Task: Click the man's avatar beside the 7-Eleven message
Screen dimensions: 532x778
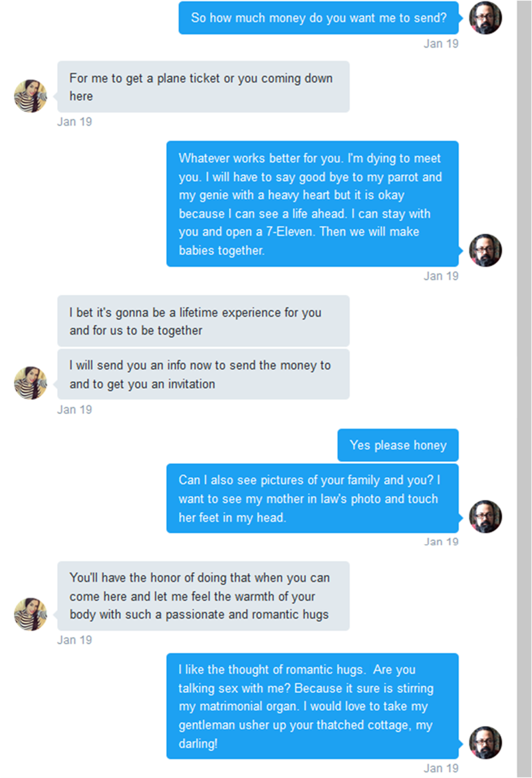Action: pyautogui.click(x=485, y=250)
